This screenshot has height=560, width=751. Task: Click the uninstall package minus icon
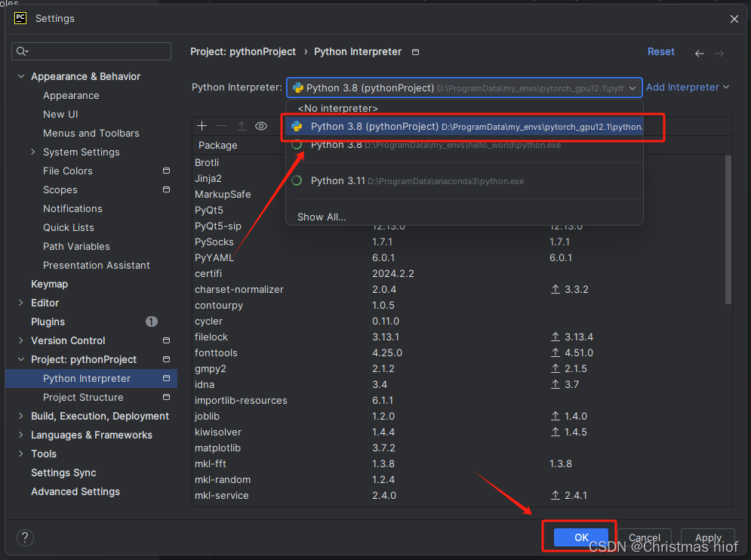point(221,126)
